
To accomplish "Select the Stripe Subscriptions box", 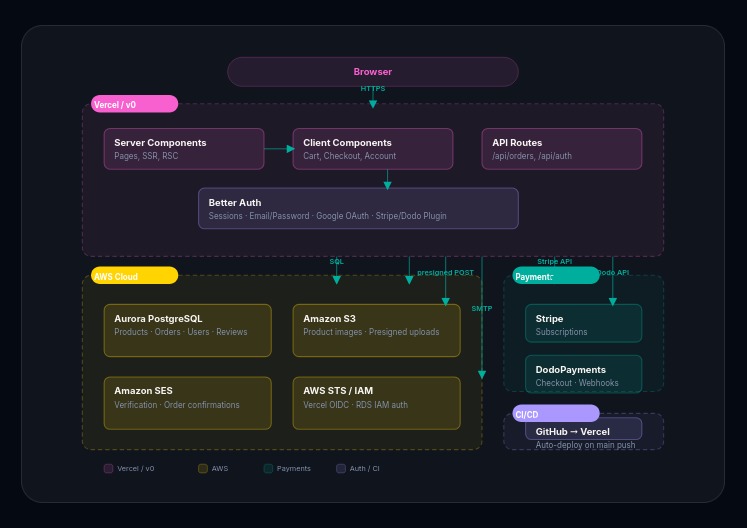I will 584,323.
